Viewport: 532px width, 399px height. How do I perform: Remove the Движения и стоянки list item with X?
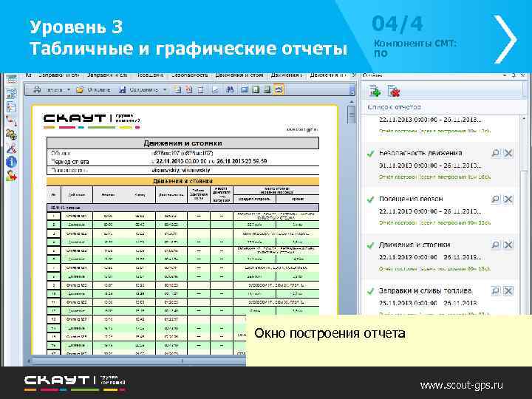pos(508,245)
